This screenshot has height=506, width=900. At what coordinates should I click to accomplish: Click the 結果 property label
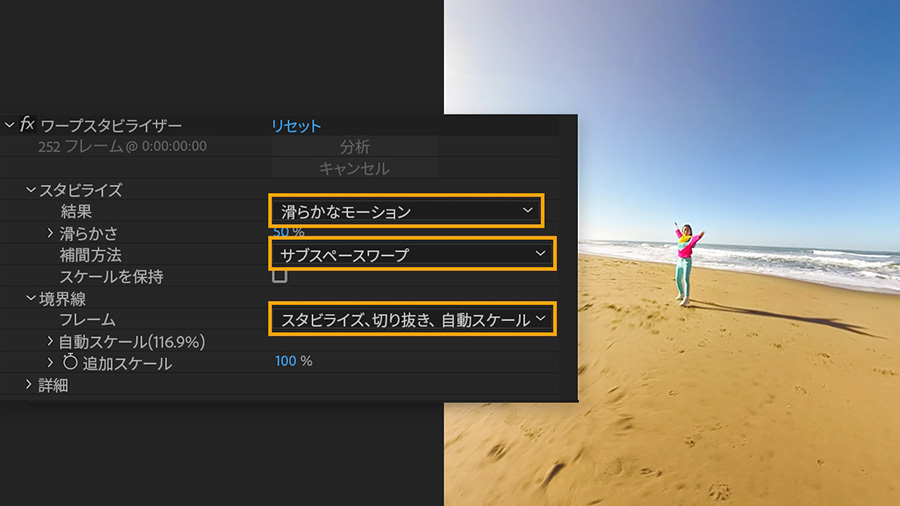click(76, 211)
